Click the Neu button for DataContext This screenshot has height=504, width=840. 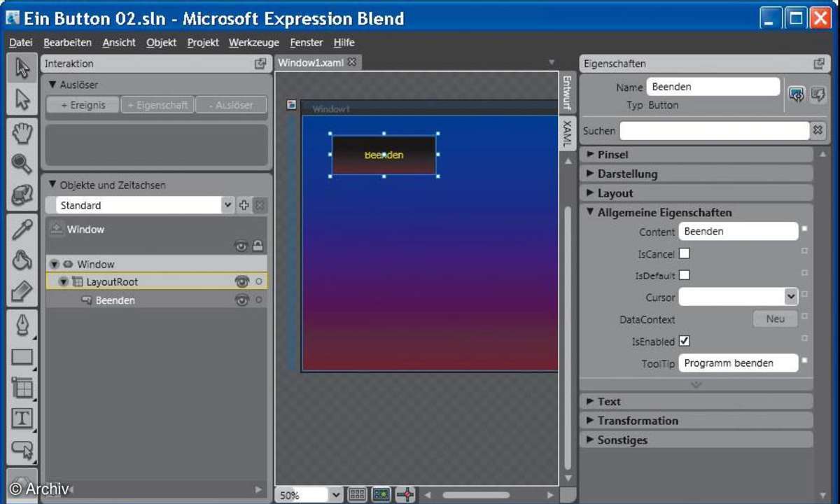pyautogui.click(x=775, y=318)
